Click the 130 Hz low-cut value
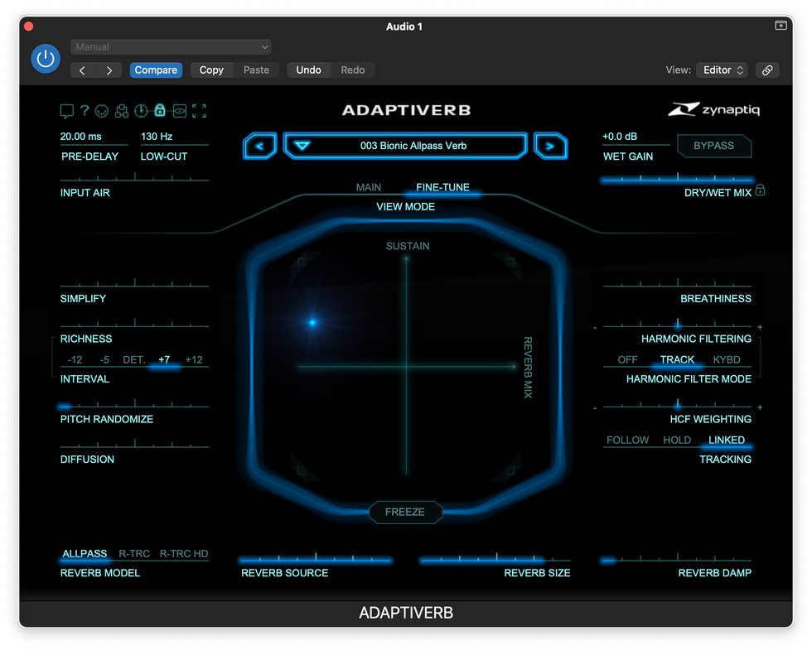Image resolution: width=812 pixels, height=650 pixels. (x=157, y=137)
